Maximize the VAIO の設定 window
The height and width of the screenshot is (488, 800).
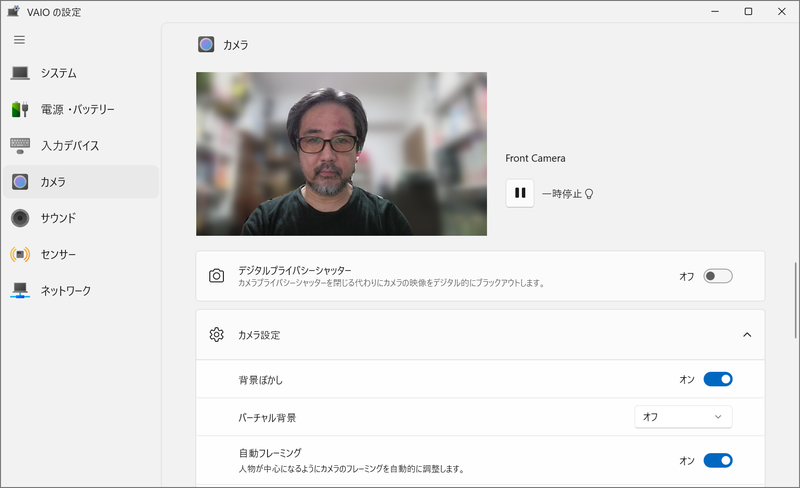(748, 11)
